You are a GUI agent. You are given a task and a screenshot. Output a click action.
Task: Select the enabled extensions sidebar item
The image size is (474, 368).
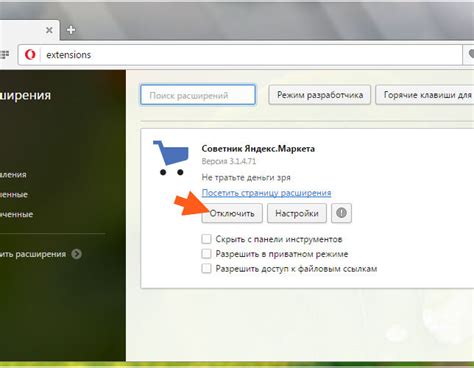coord(14,194)
